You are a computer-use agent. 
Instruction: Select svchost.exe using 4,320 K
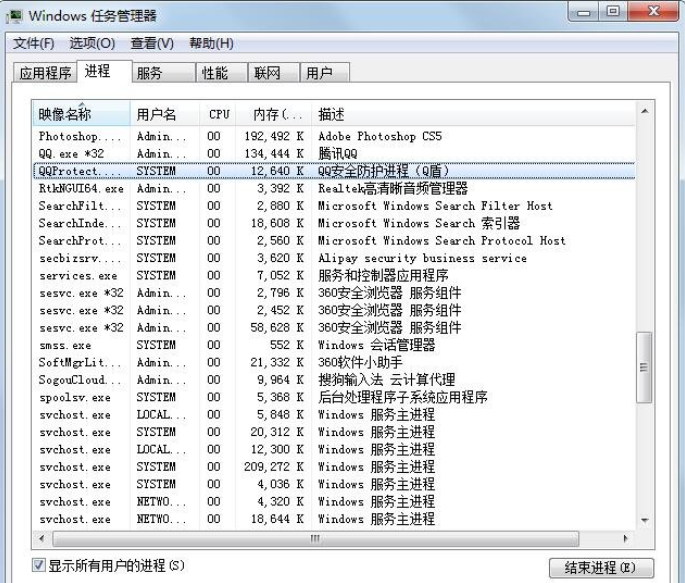point(334,502)
